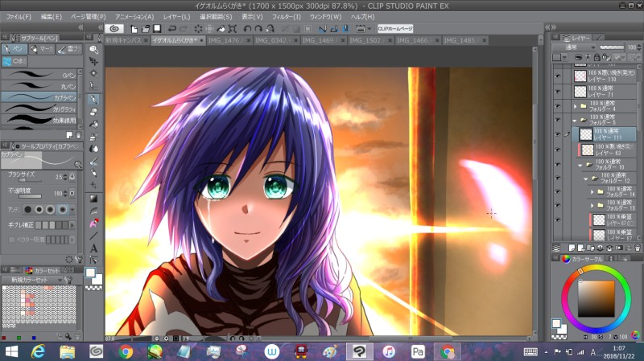Undo the last action in command bar
The width and height of the screenshot is (644, 361).
pyautogui.click(x=172, y=29)
